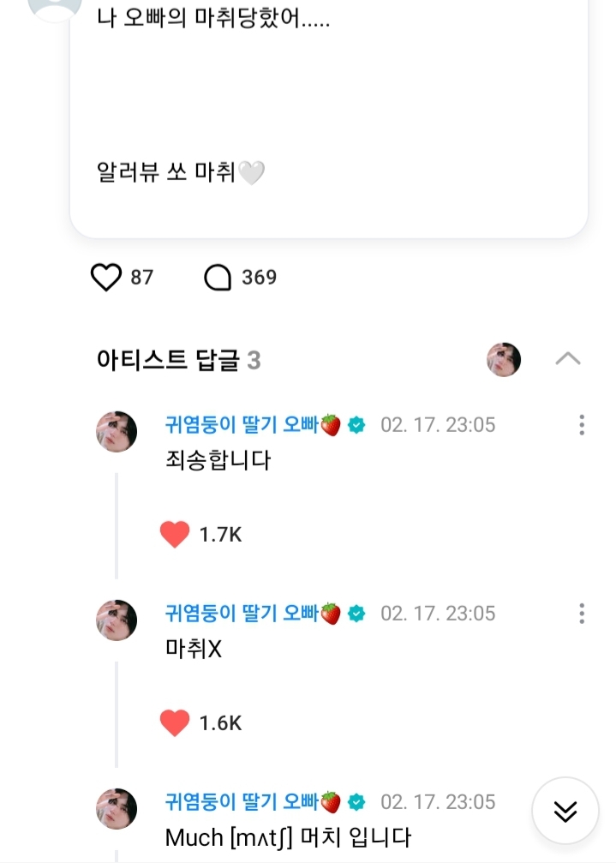Toggle heart on the 마취X reply
This screenshot has width=616, height=863.
tap(175, 723)
